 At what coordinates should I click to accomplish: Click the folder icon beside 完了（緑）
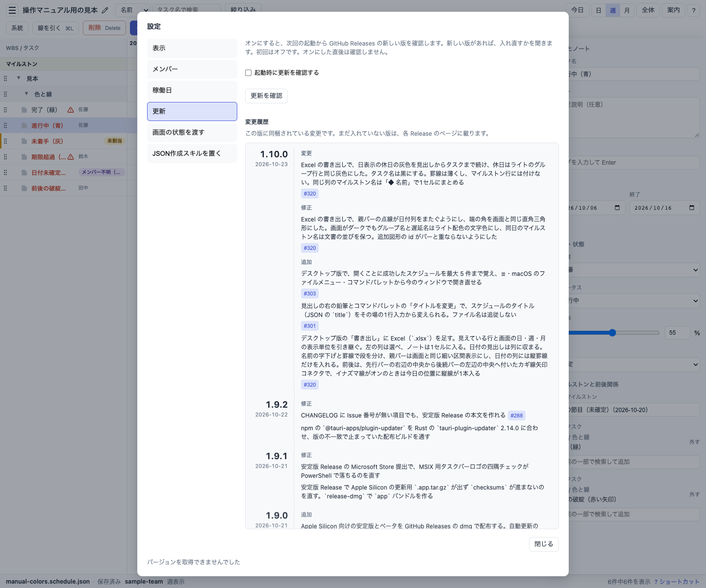[24, 110]
